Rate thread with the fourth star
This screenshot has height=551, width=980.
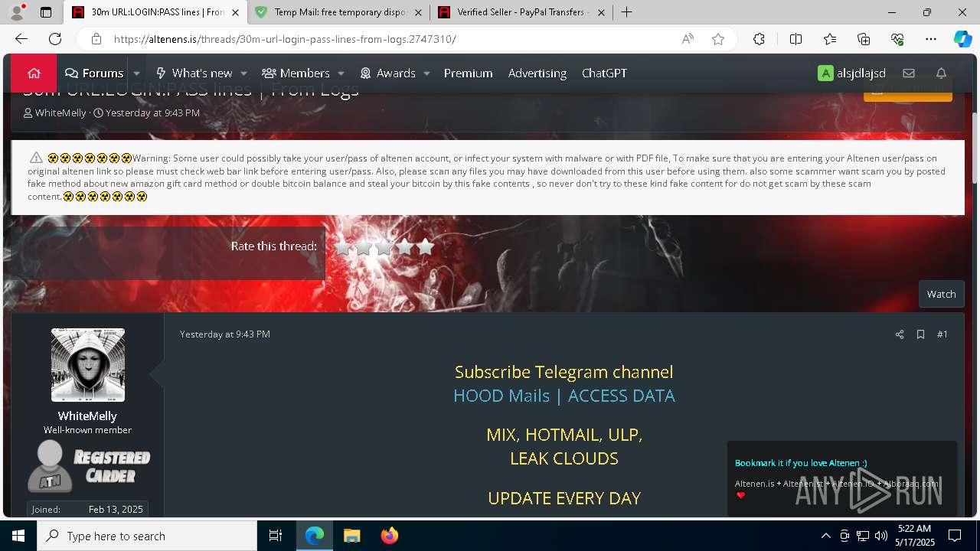[405, 247]
